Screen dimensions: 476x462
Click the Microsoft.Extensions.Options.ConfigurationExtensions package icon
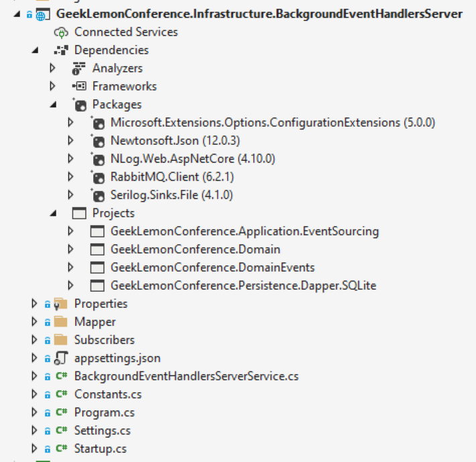[x=98, y=123]
